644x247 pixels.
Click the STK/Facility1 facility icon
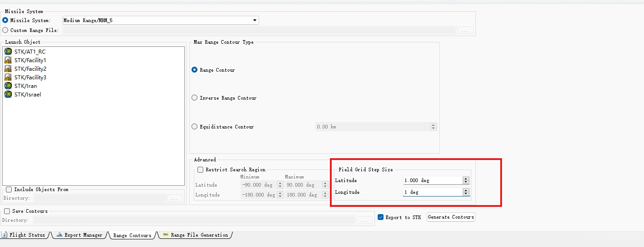point(8,60)
